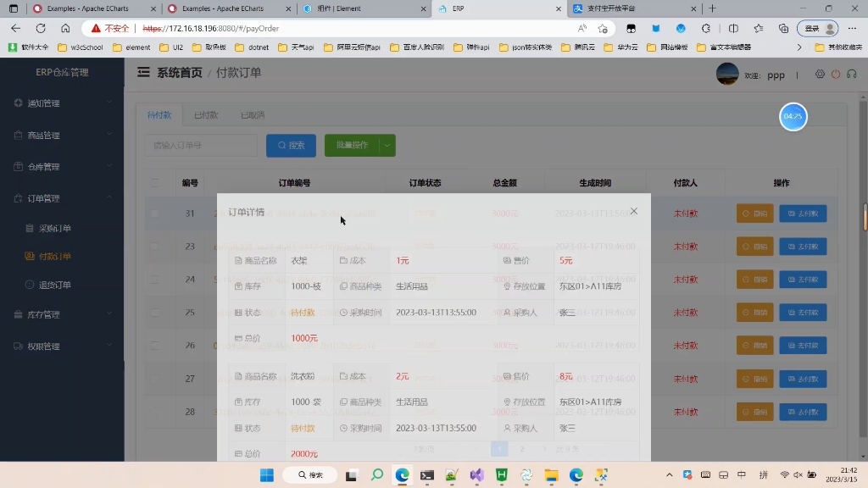Click the 搜索 search button
The image size is (868, 488).
pos(291,145)
